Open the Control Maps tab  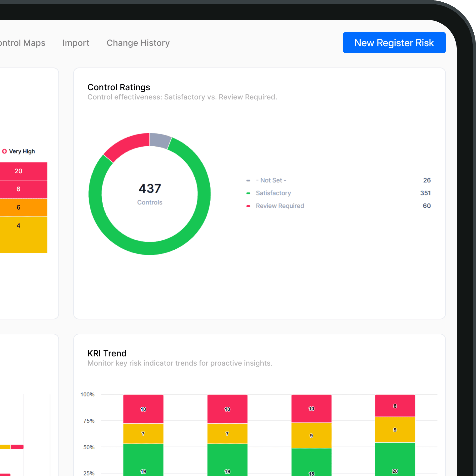tap(23, 43)
